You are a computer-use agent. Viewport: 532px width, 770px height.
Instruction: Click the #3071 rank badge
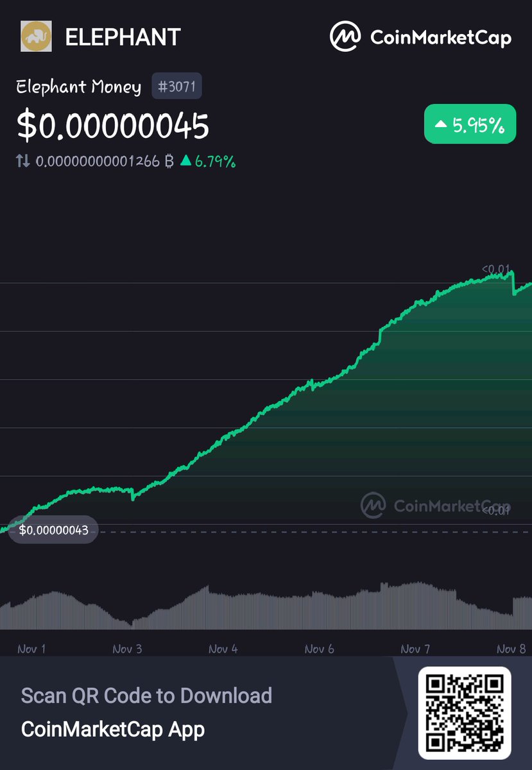click(x=176, y=87)
